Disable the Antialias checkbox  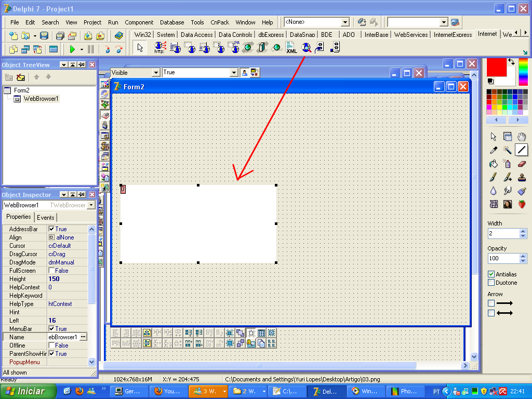pos(491,274)
